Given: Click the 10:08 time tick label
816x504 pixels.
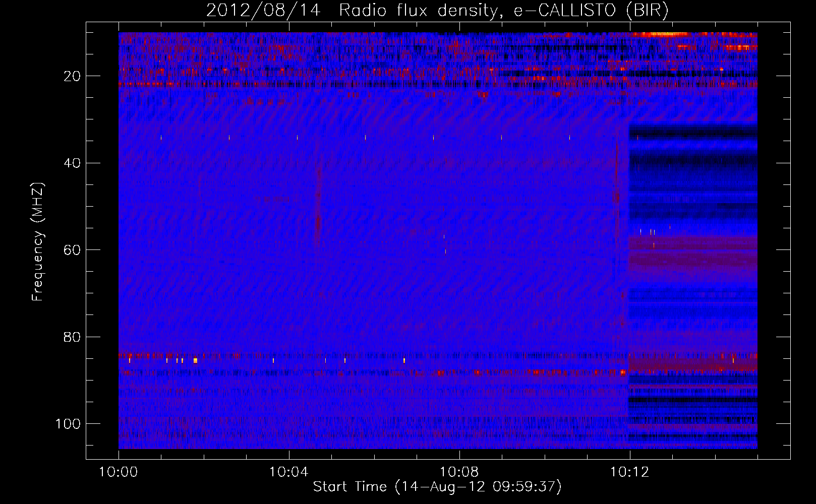Looking at the screenshot, I should pyautogui.click(x=459, y=472).
